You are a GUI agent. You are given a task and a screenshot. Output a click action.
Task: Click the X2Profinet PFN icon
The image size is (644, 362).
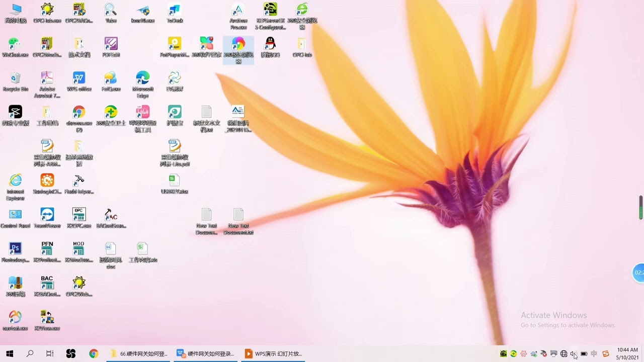(47, 252)
